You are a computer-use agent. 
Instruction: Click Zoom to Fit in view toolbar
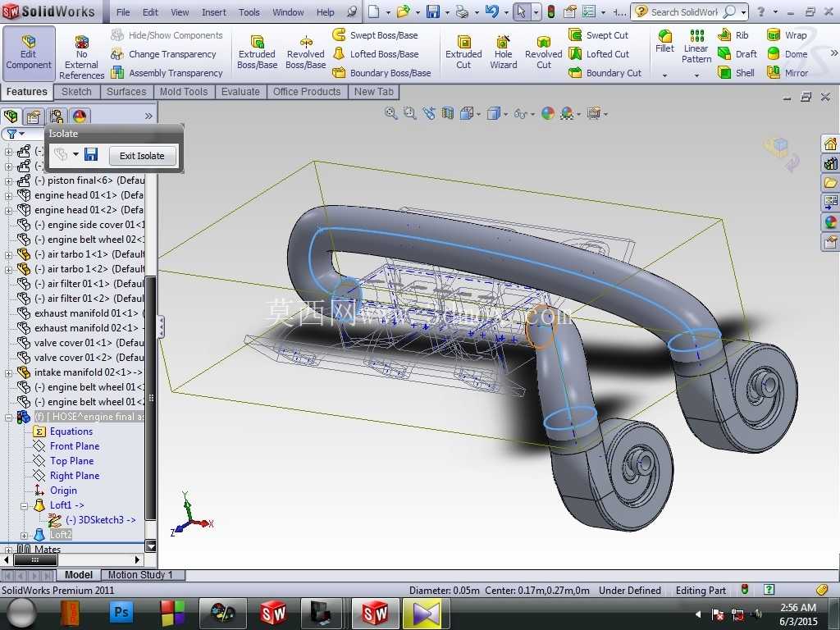point(391,113)
